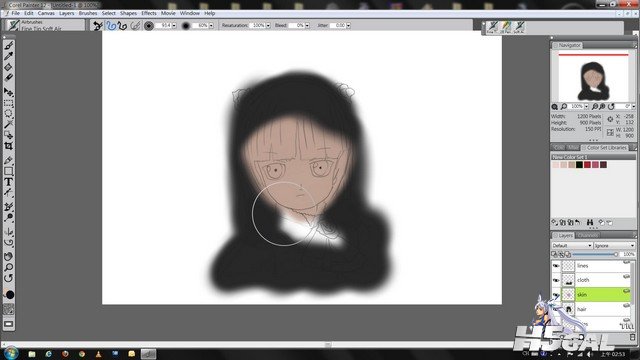Select the Paint Bucket tool
The image size is (640, 360).
(9, 67)
